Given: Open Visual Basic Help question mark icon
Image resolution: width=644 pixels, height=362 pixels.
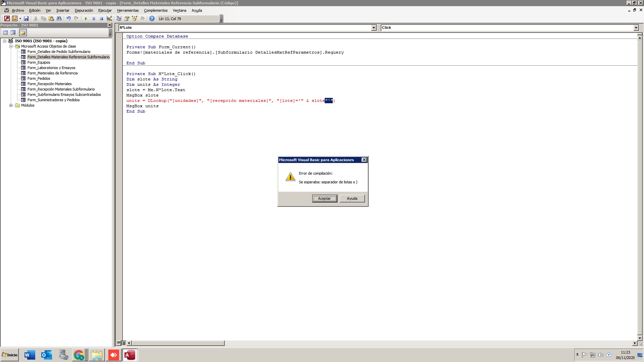Looking at the screenshot, I should click(x=152, y=18).
